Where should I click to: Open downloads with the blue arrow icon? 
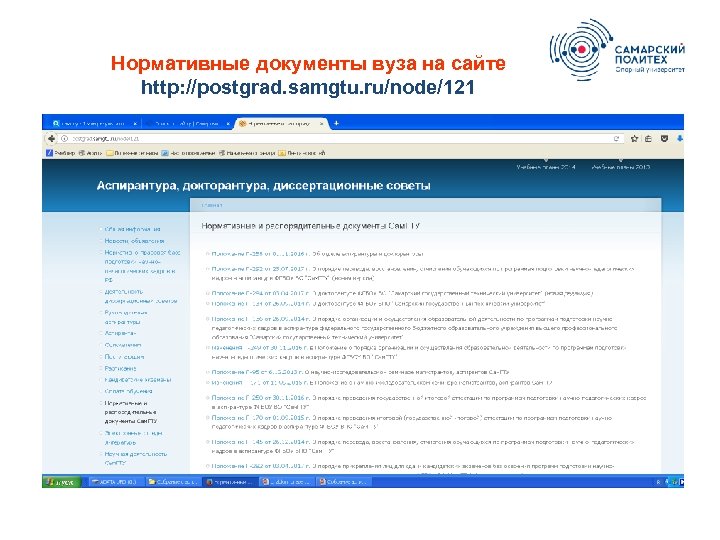(x=680, y=138)
